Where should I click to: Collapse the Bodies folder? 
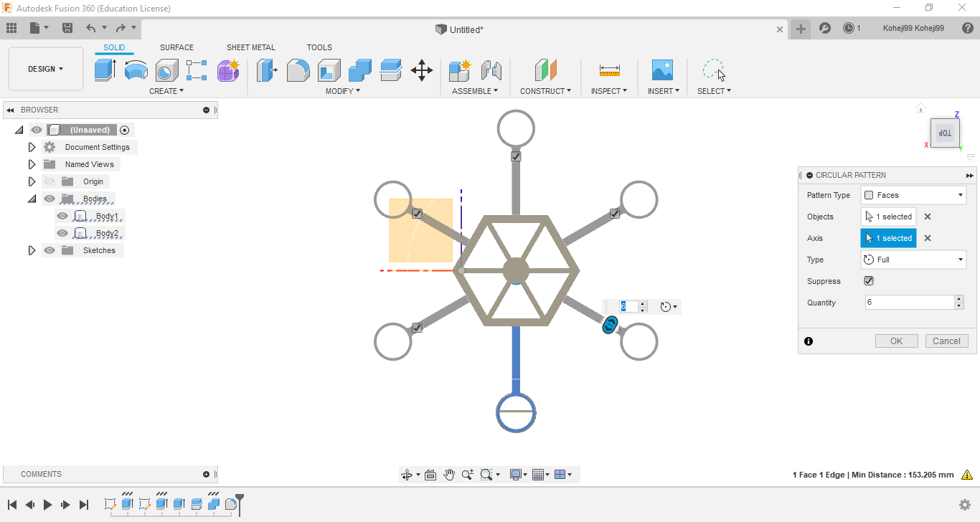(x=32, y=199)
